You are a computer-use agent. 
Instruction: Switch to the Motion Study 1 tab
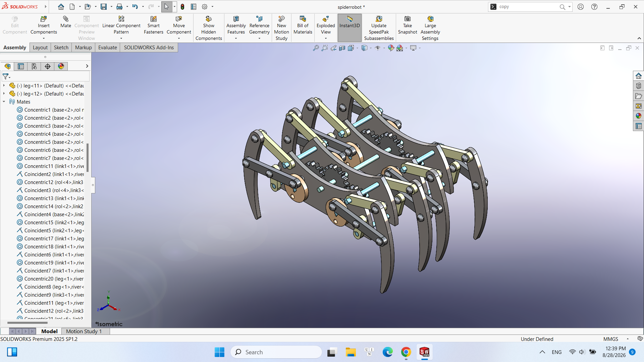(84, 331)
